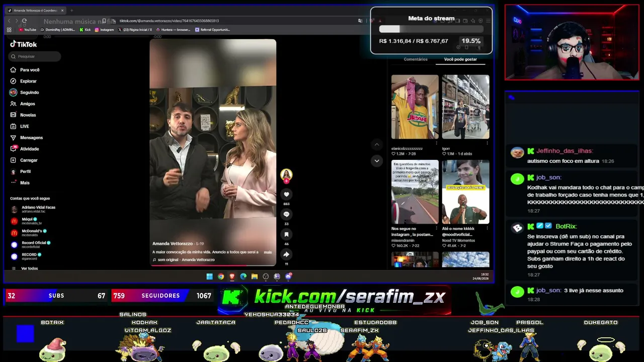The image size is (644, 362).
Task: Open the McDonald's followed account
Action: point(29,233)
